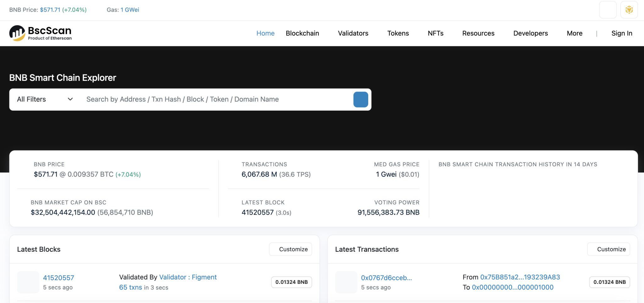This screenshot has height=303, width=644.
Task: Click the transaction icon beside hash 0x0767d6cceb
Action: tap(346, 282)
